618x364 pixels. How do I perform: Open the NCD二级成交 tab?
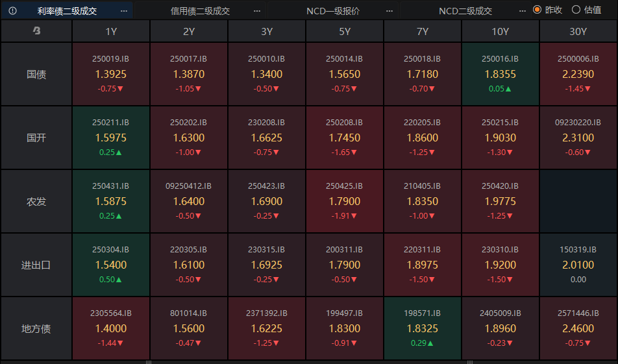click(465, 11)
